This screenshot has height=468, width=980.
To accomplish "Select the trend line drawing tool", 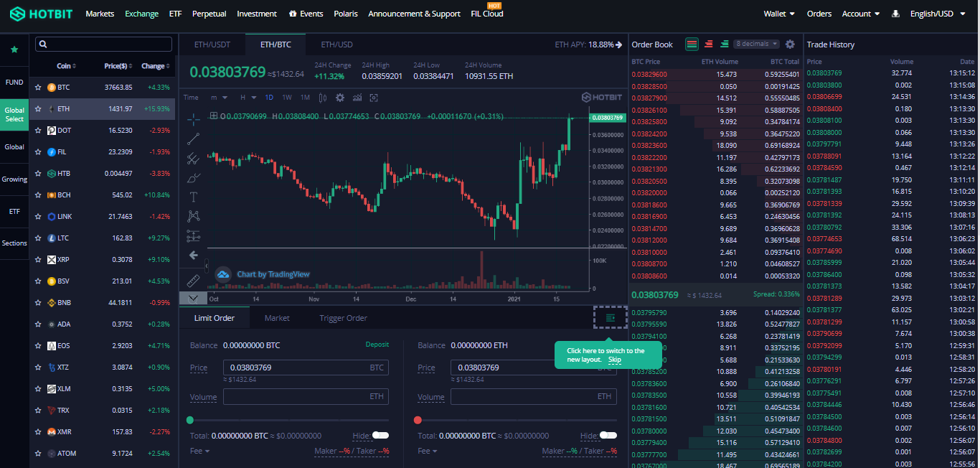I will pyautogui.click(x=193, y=139).
